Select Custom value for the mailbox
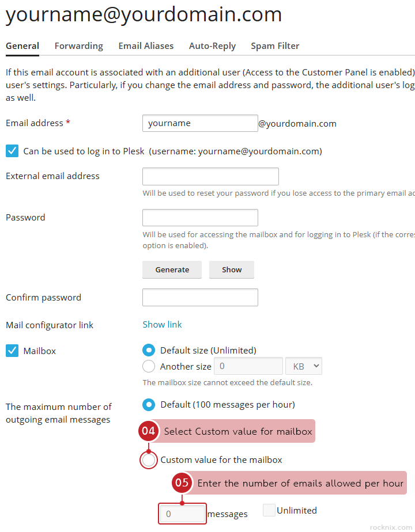The width and height of the screenshot is (415, 532). pos(149,460)
